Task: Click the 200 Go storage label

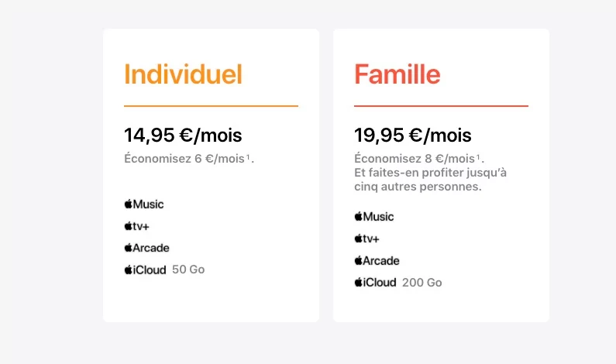Action: (422, 283)
